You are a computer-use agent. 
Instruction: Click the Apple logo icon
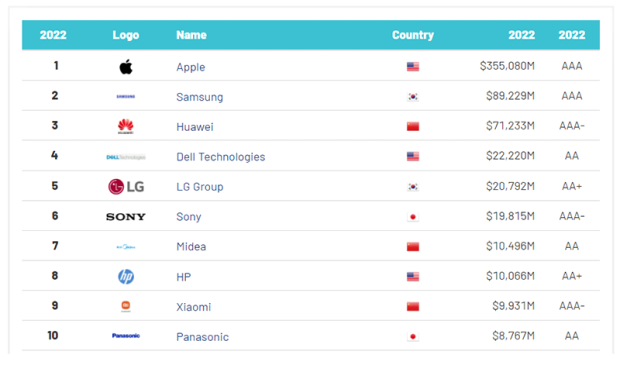[126, 66]
